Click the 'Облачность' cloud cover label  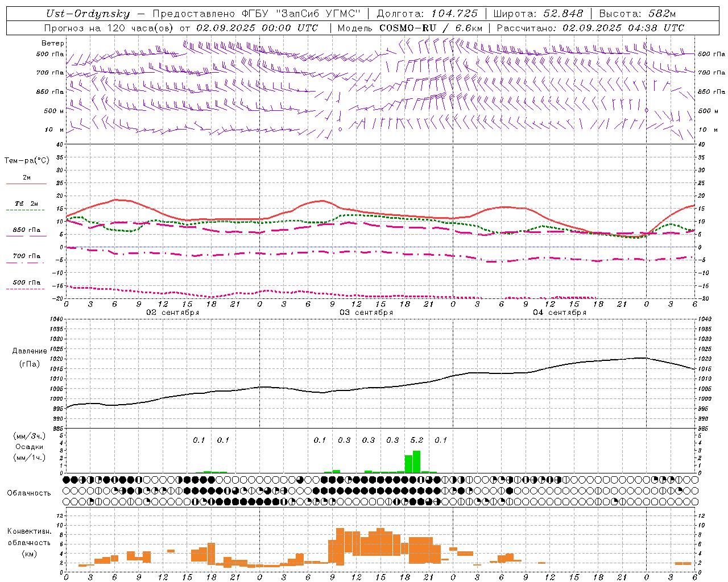point(29,493)
